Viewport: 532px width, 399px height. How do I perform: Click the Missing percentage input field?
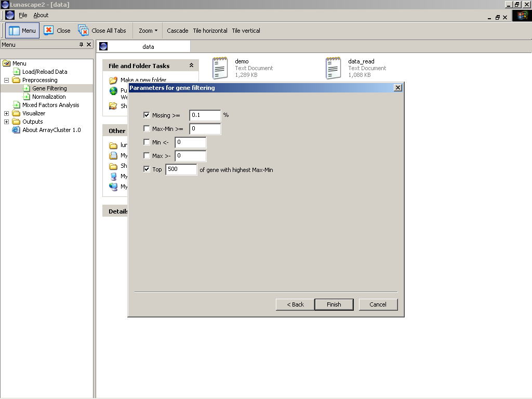(205, 115)
